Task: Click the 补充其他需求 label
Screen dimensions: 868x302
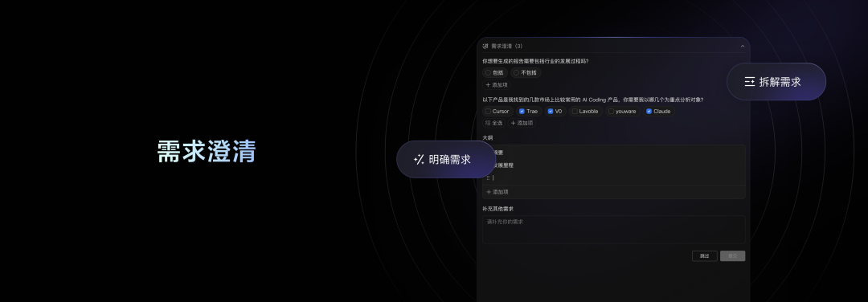Action: click(x=497, y=209)
